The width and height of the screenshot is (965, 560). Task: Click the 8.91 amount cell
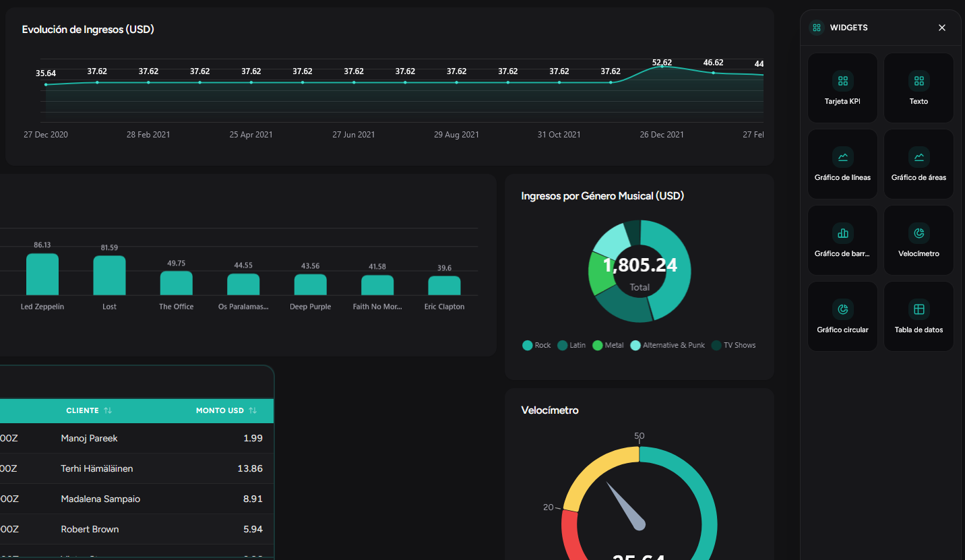coord(253,499)
